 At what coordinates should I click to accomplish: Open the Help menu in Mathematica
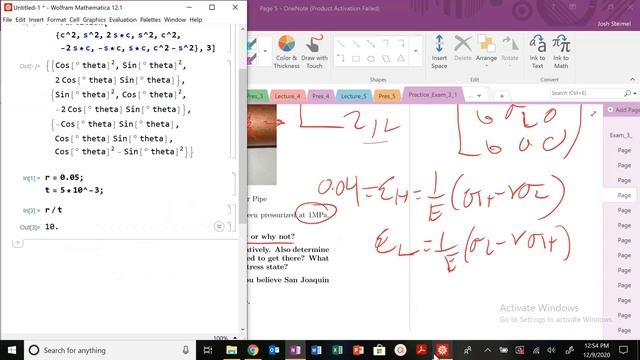click(196, 20)
